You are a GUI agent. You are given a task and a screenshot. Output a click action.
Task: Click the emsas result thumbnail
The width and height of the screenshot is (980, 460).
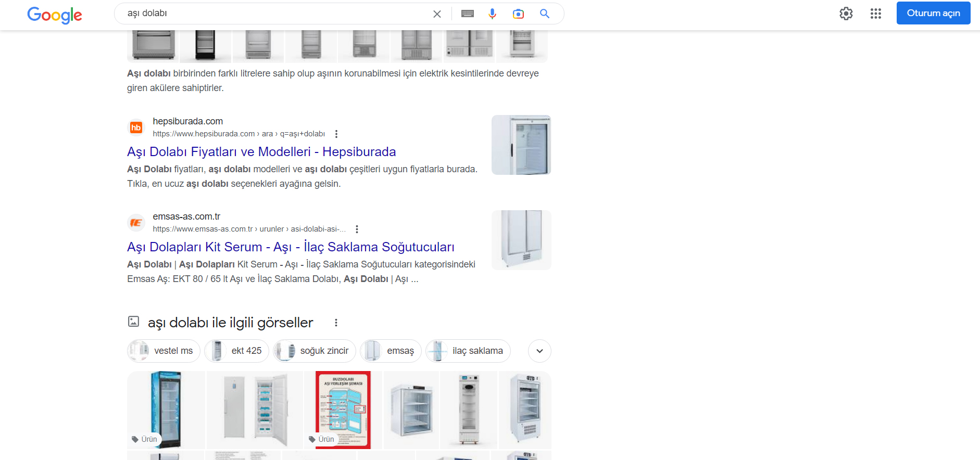tap(521, 240)
